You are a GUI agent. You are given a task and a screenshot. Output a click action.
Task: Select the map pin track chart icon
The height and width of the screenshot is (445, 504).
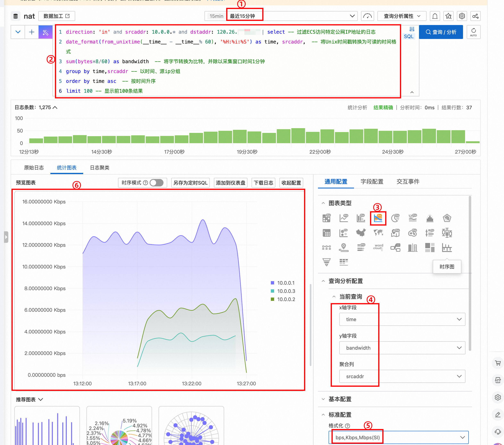[x=344, y=247]
